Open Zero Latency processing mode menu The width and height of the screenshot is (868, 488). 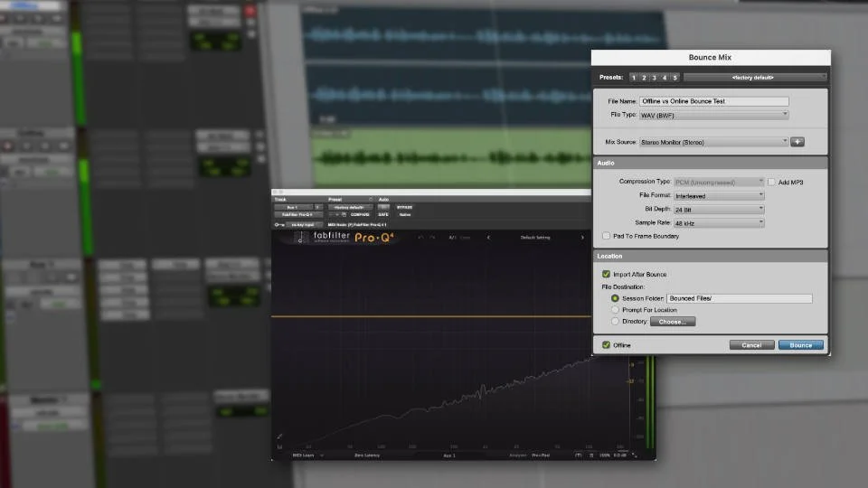tap(367, 455)
